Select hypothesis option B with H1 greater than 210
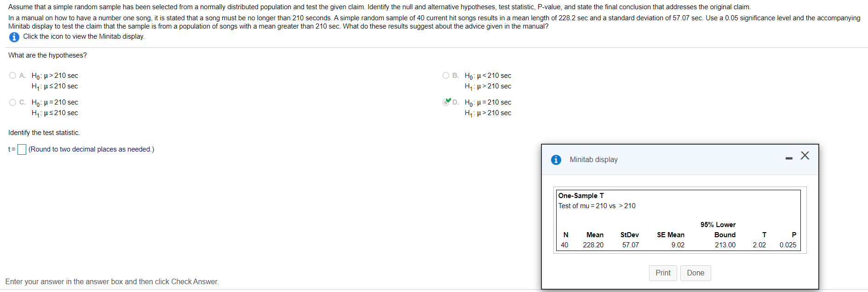Viewport: 868px width, 292px height. (x=446, y=75)
